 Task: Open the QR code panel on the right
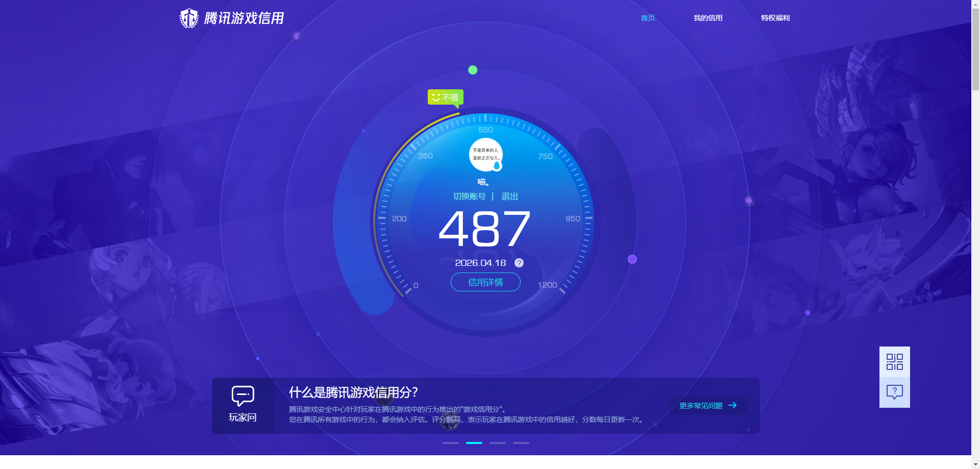[x=894, y=361]
